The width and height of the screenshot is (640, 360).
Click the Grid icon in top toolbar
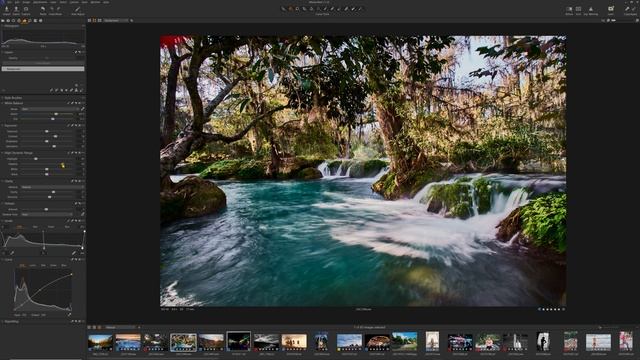[x=578, y=9]
